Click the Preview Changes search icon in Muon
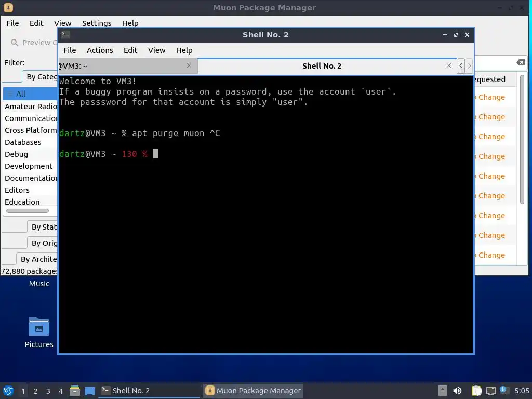Image resolution: width=532 pixels, height=399 pixels. click(x=14, y=43)
